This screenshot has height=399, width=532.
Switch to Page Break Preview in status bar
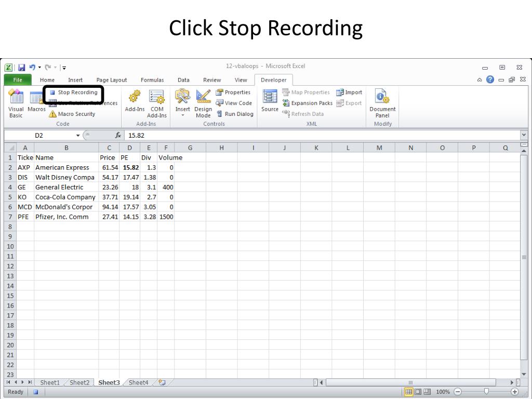tap(427, 392)
